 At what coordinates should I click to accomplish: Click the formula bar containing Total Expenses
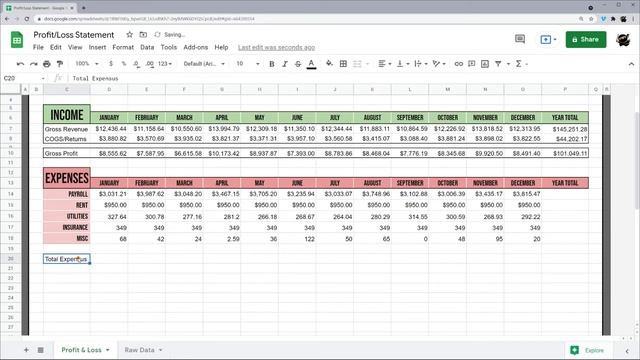[351, 78]
